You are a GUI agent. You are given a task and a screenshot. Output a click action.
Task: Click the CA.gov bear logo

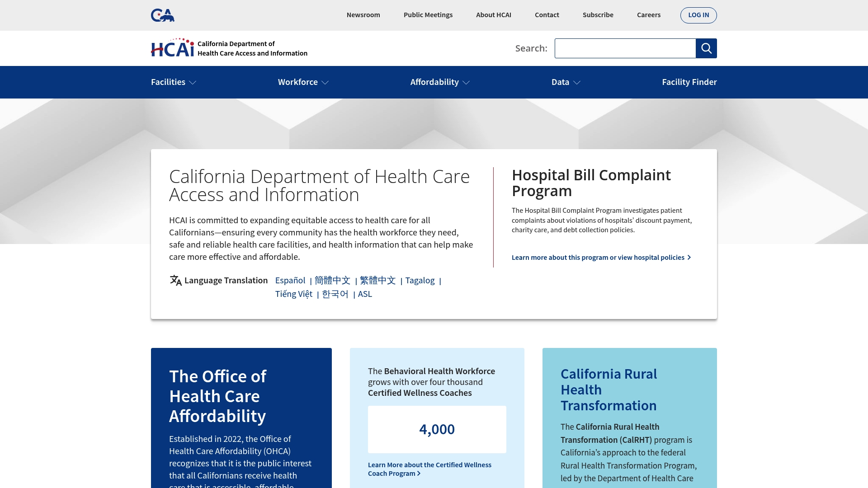[163, 15]
